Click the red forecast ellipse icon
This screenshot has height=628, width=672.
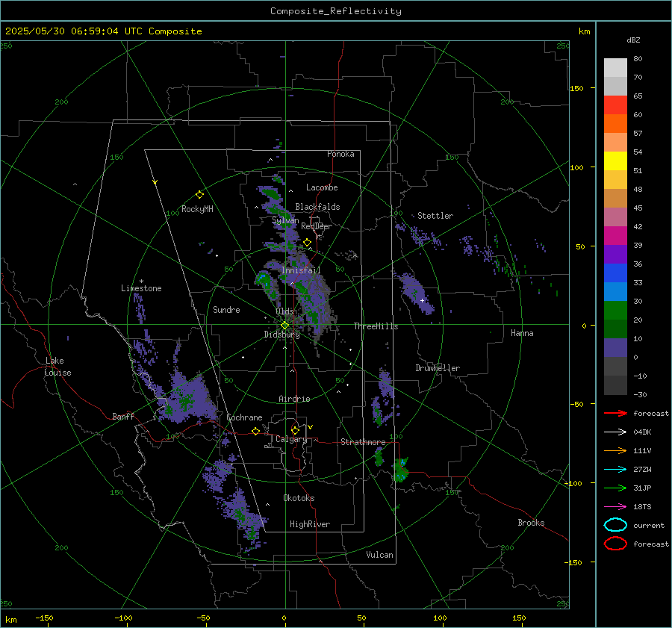pyautogui.click(x=615, y=544)
